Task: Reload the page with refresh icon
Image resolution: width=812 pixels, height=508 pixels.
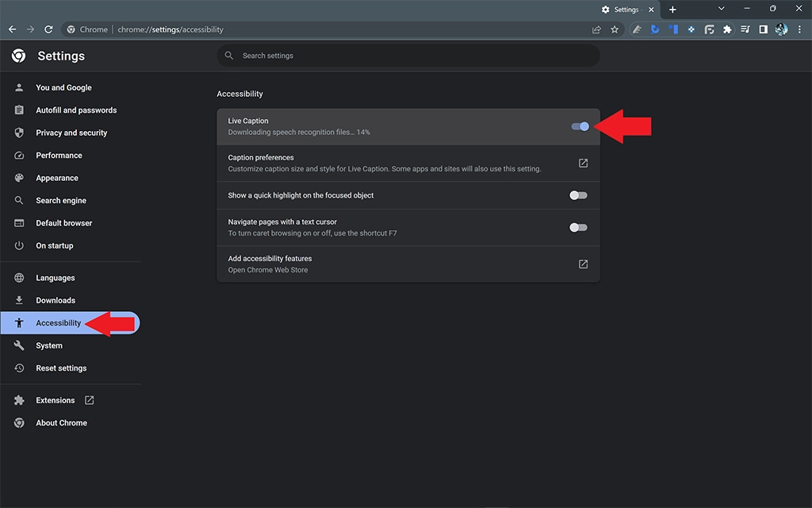Action: click(x=48, y=29)
